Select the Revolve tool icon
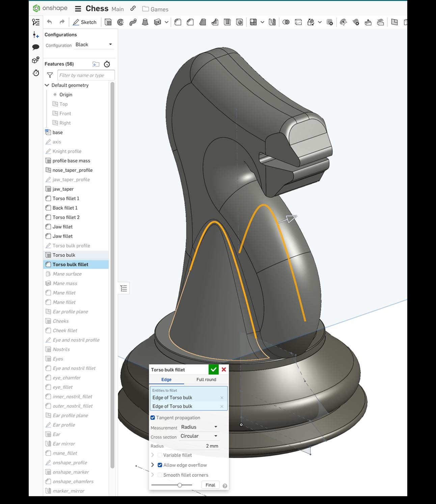Screen dimensions: 436x504 120,22
